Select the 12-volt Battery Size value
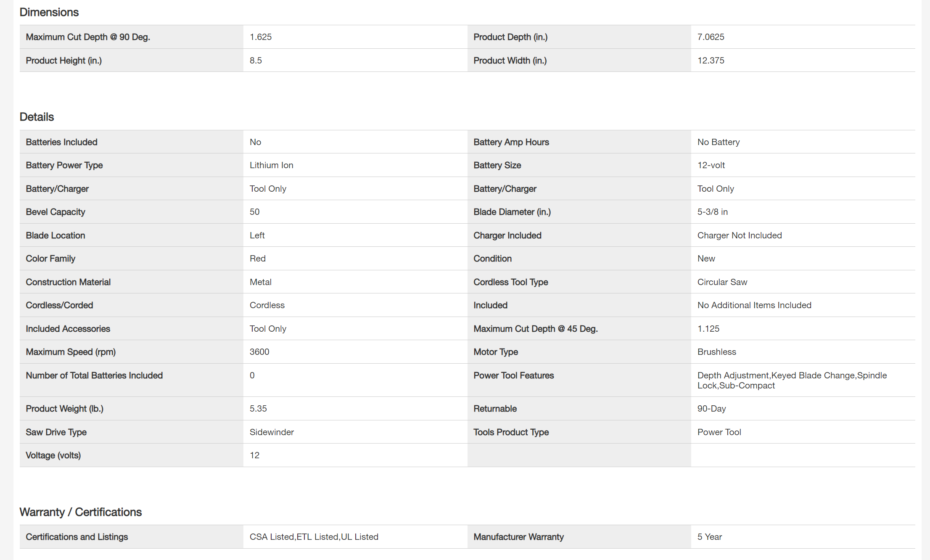This screenshot has height=560, width=930. coord(711,165)
